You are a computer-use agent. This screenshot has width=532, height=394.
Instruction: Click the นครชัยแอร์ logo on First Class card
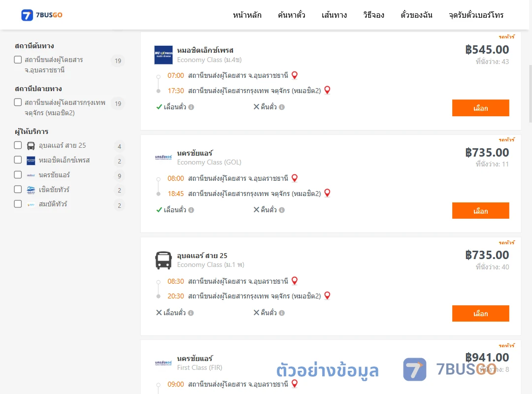(164, 363)
